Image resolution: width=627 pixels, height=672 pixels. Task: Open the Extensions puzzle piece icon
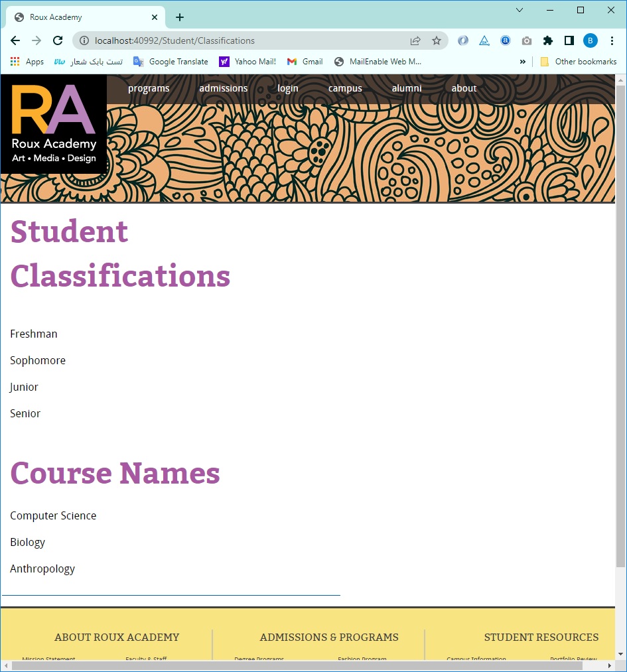[x=547, y=40]
